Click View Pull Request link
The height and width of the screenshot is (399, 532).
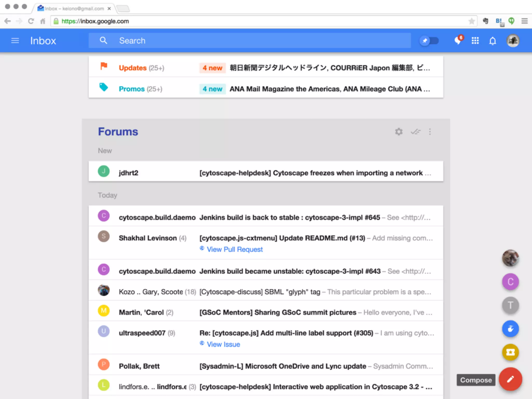(x=234, y=249)
